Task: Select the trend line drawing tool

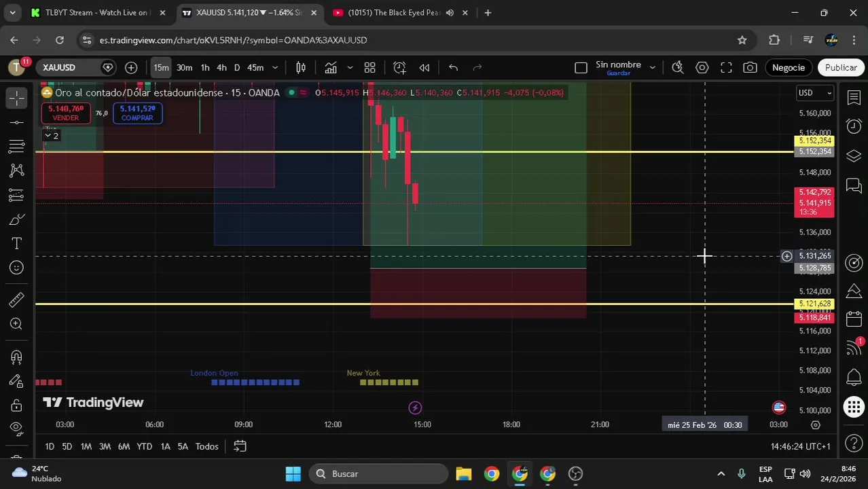Action: click(17, 122)
